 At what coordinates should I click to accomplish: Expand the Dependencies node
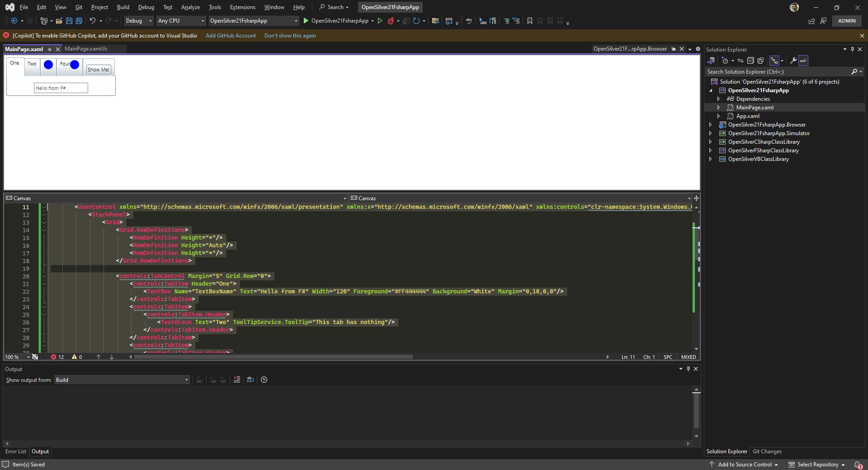(719, 99)
